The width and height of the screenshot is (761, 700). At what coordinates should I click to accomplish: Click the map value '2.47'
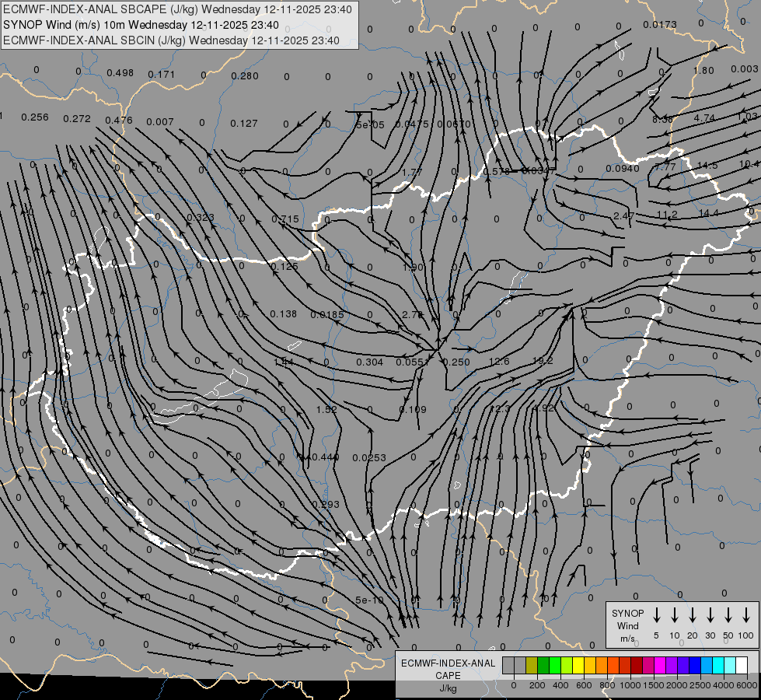tap(623, 215)
